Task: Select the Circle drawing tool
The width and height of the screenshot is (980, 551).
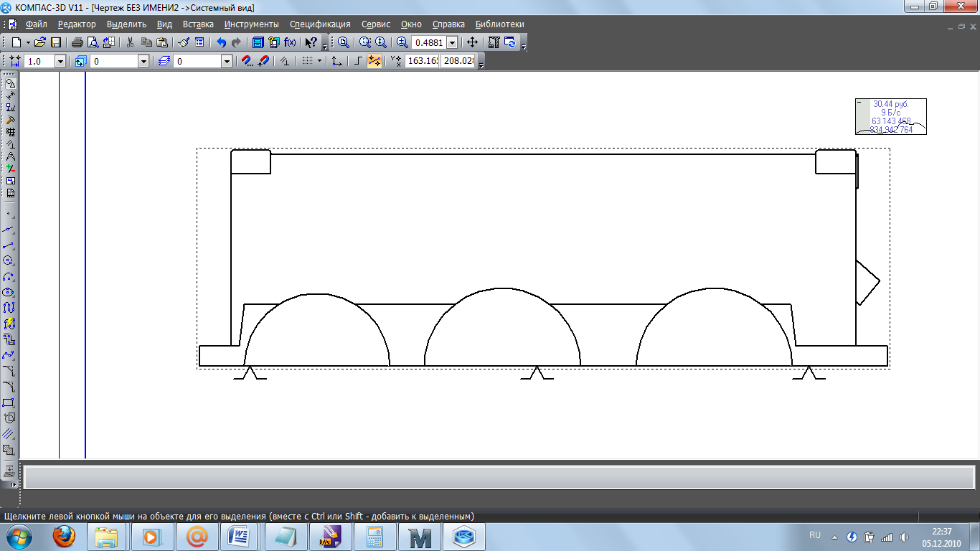Action: [9, 260]
